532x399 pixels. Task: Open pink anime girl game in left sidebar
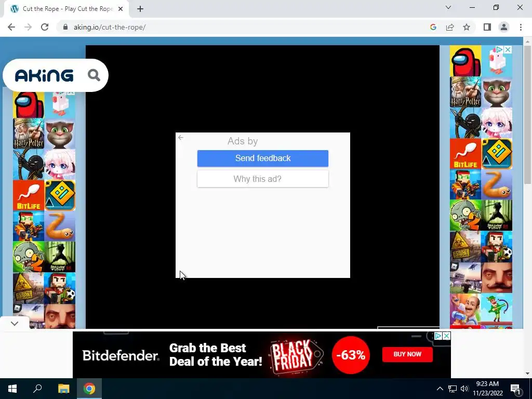click(60, 165)
